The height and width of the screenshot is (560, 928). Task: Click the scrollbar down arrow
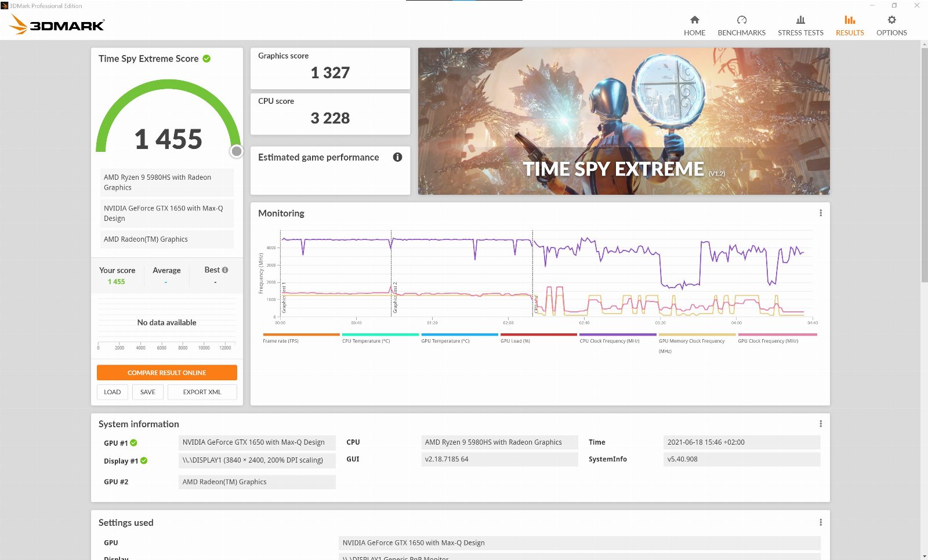(x=924, y=557)
